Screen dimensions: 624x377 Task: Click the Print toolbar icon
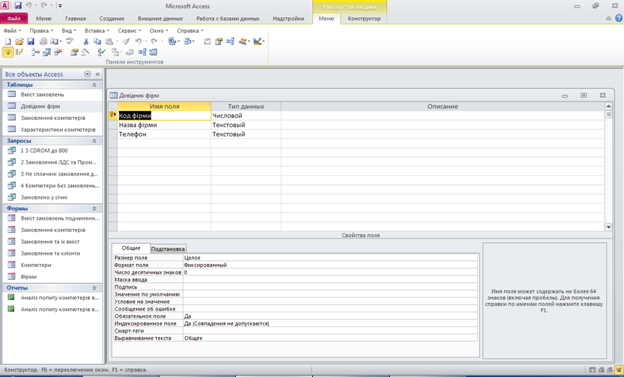tap(43, 41)
